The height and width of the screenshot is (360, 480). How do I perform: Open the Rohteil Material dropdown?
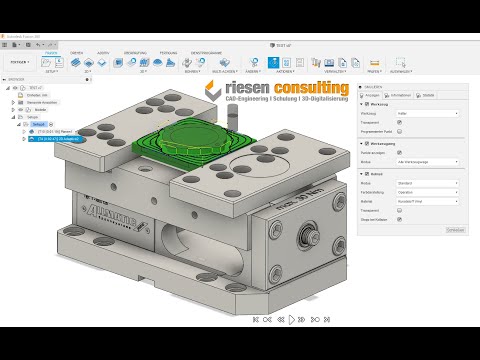428,202
